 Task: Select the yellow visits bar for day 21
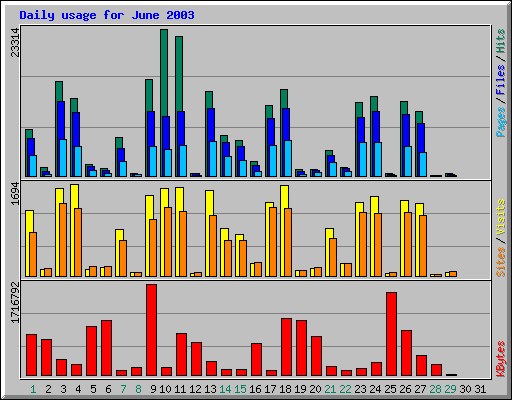point(329,233)
